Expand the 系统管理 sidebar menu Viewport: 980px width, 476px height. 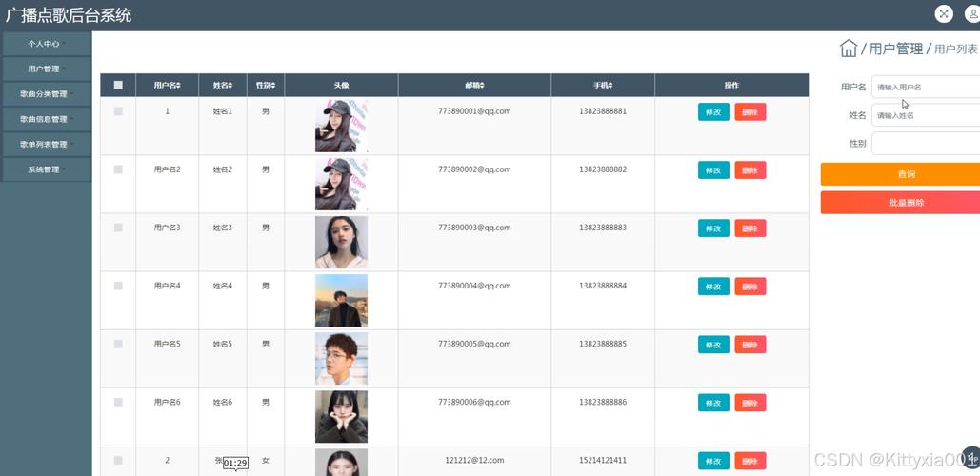pyautogui.click(x=46, y=169)
